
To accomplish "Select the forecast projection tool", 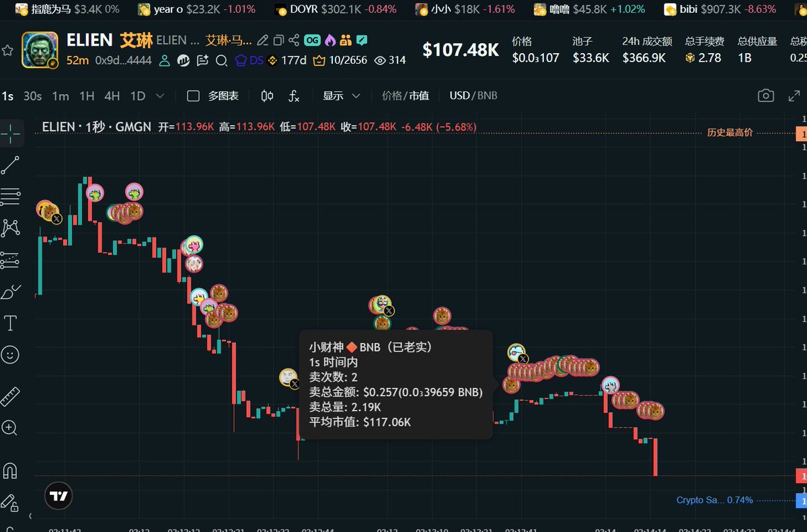I will [x=11, y=260].
